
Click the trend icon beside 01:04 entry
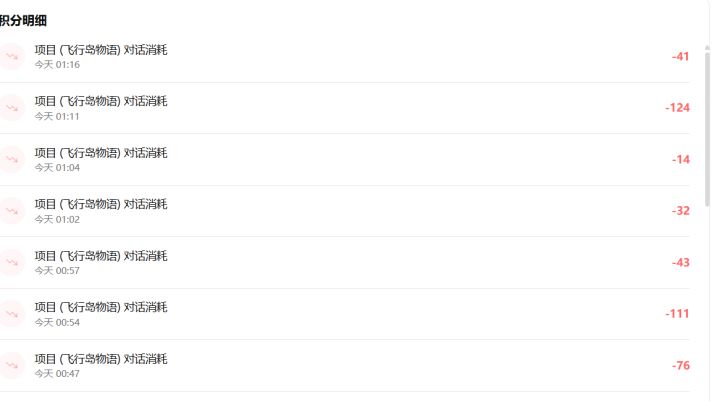tap(12, 159)
